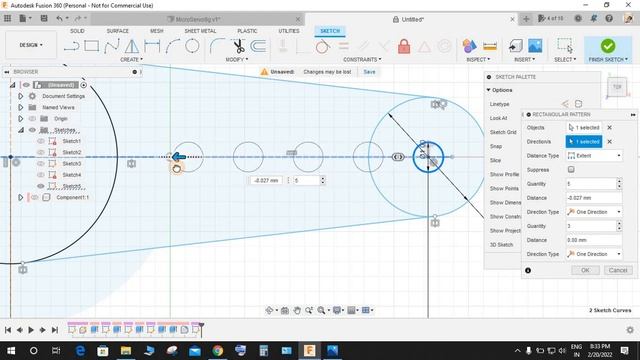
Task: Click the Insert Canvas image icon
Action: [535, 46]
